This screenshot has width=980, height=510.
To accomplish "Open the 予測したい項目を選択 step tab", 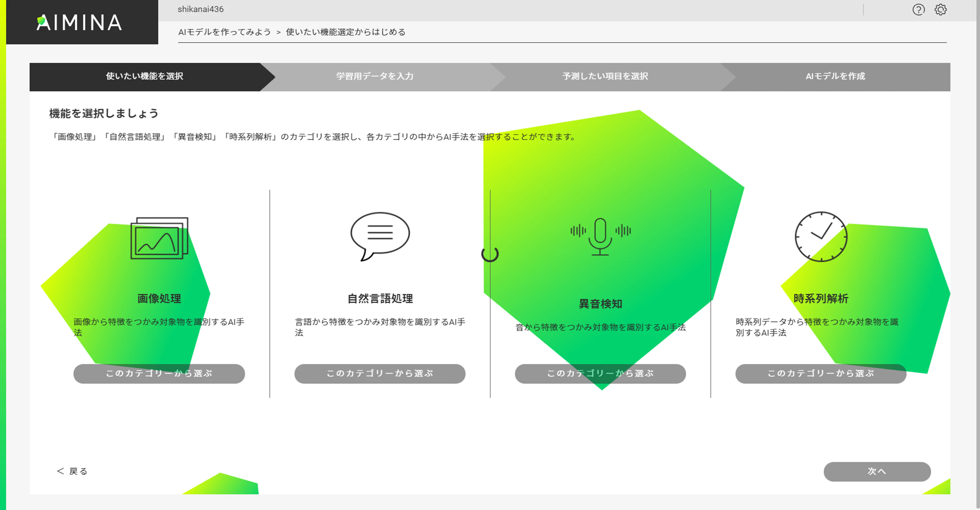I will (x=605, y=76).
